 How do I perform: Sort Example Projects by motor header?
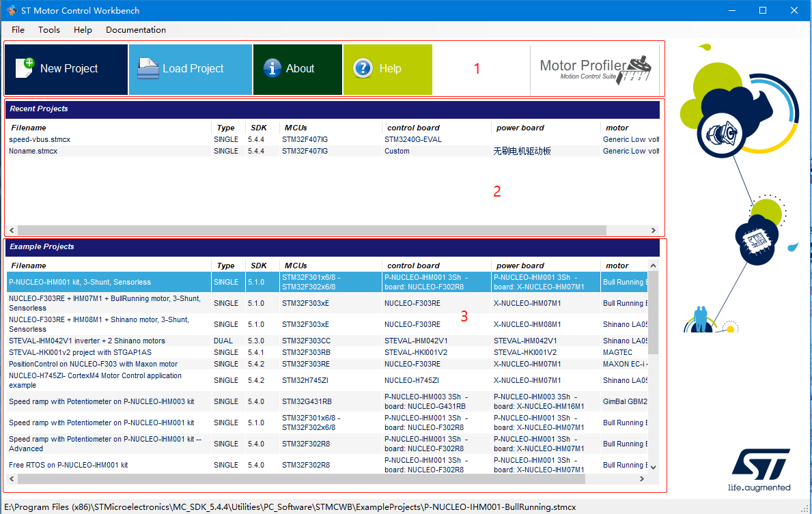click(617, 266)
